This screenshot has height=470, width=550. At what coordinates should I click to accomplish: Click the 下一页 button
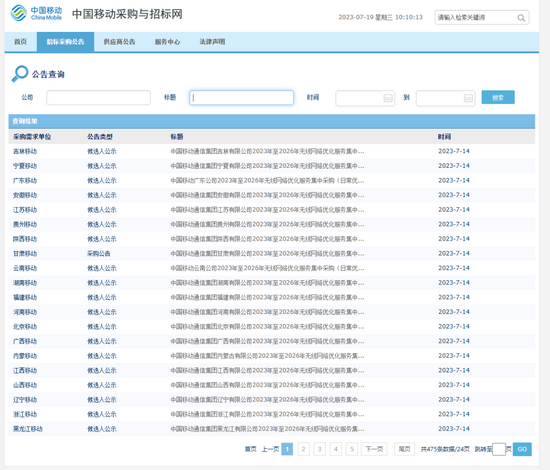pos(374,449)
